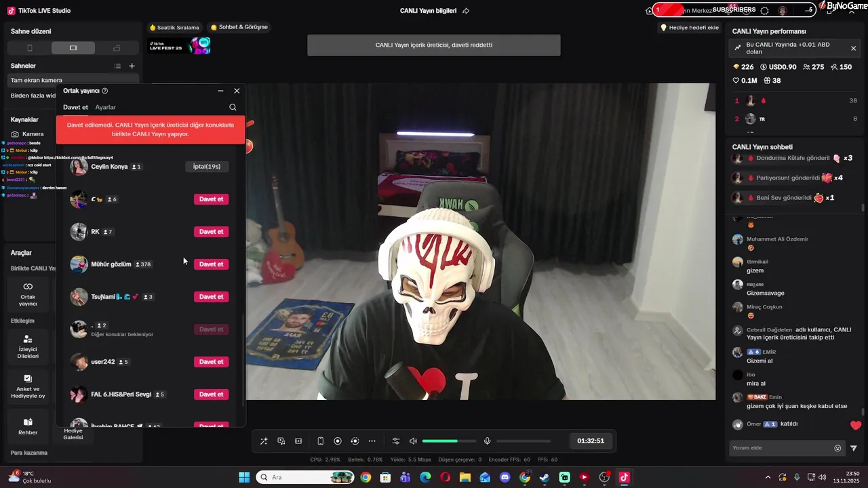The width and height of the screenshot is (868, 488).
Task: Open the Ortak yayıncı help icon
Action: pos(105,91)
